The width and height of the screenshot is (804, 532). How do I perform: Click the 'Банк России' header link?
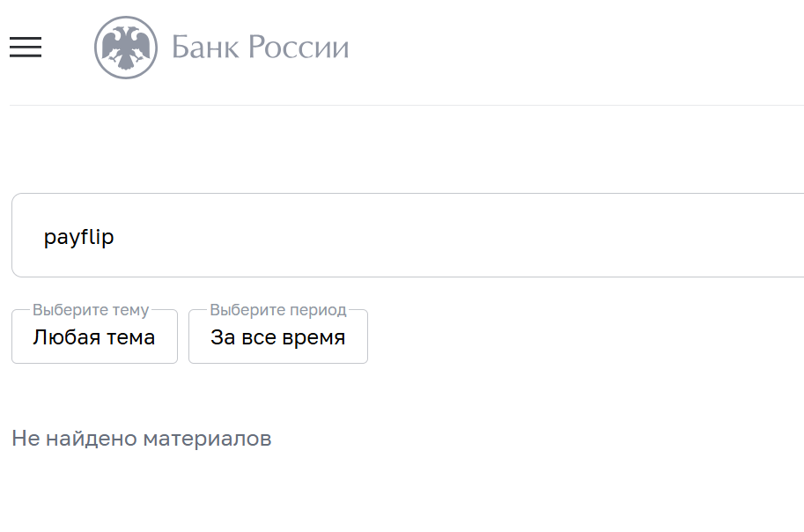tap(260, 48)
